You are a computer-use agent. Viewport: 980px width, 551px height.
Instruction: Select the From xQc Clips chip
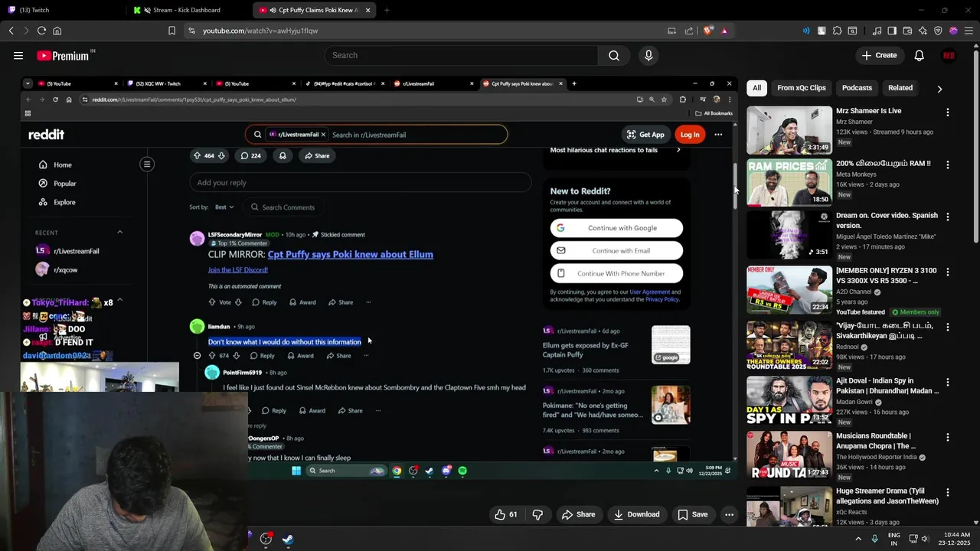(801, 88)
